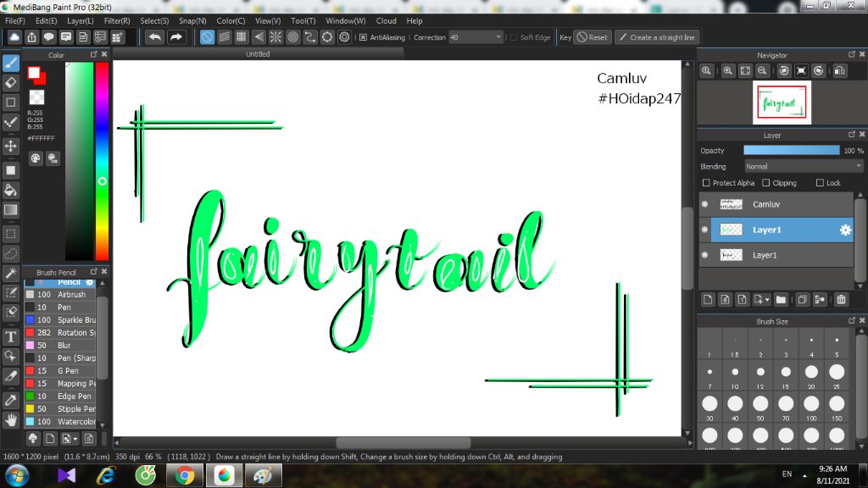Click the cloud save icon
The image size is (868, 488).
[14, 37]
